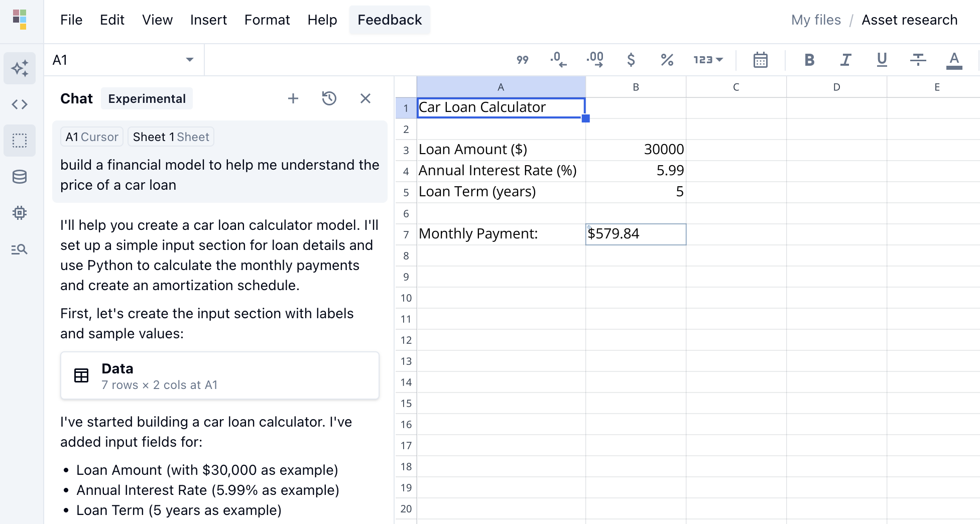Viewport: 980px width, 524px height.
Task: Select row 7 header
Action: [x=406, y=234]
